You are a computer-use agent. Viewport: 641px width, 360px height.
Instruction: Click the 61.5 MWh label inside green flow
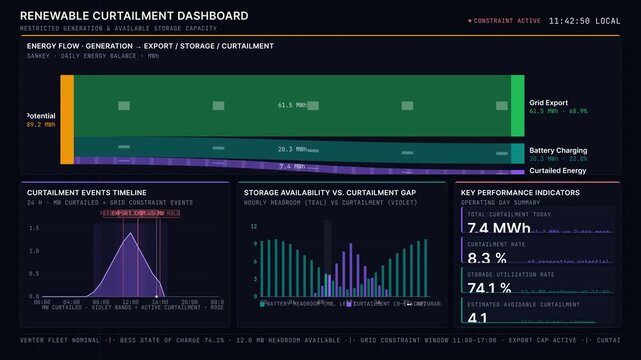click(292, 105)
